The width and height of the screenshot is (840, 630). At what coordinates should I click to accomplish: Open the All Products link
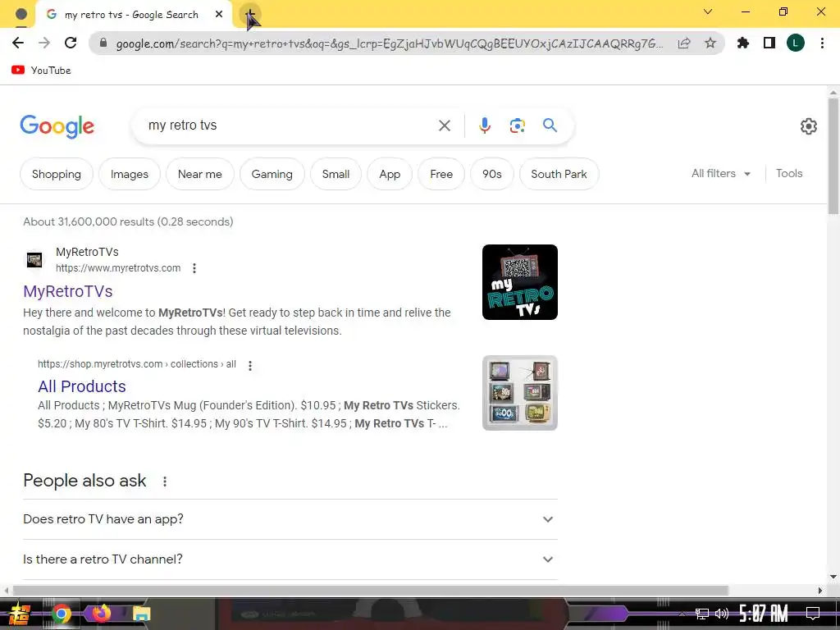(82, 386)
